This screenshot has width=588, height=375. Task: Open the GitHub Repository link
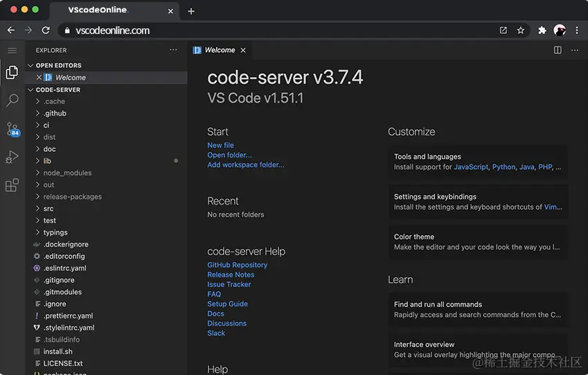238,265
